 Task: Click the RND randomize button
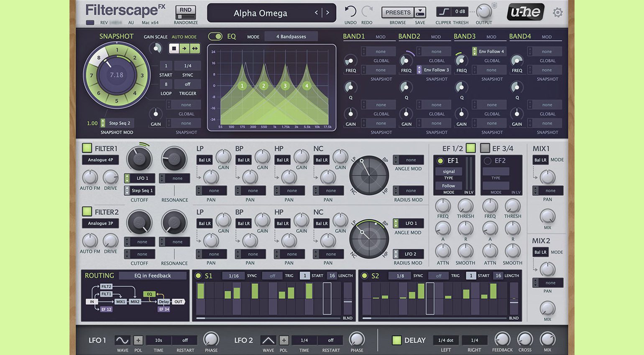(x=186, y=12)
